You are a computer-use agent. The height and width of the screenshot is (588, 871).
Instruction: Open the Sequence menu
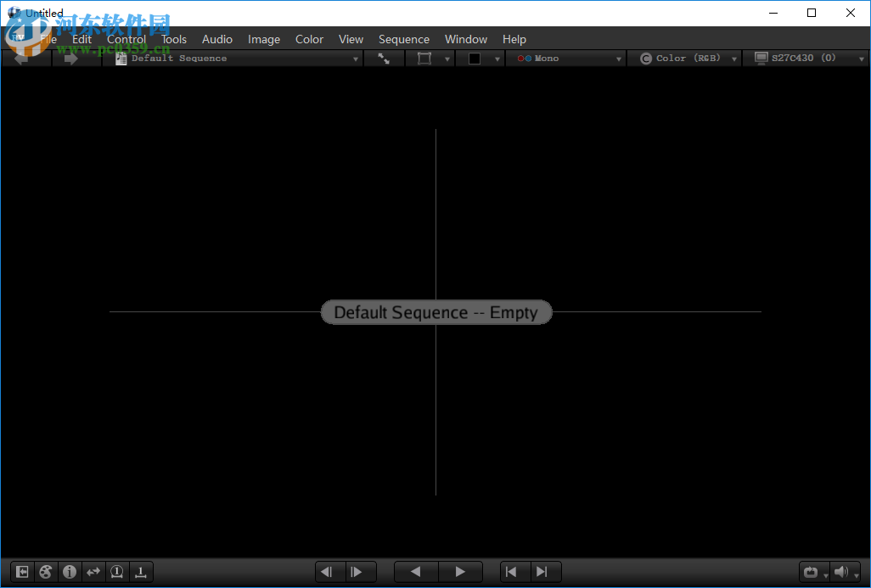[x=404, y=39]
